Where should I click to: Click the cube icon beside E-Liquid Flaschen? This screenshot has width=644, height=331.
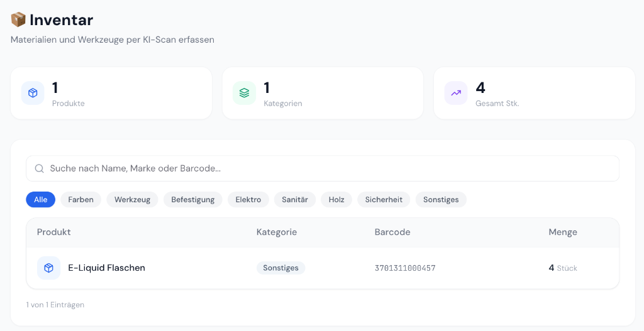click(x=48, y=268)
